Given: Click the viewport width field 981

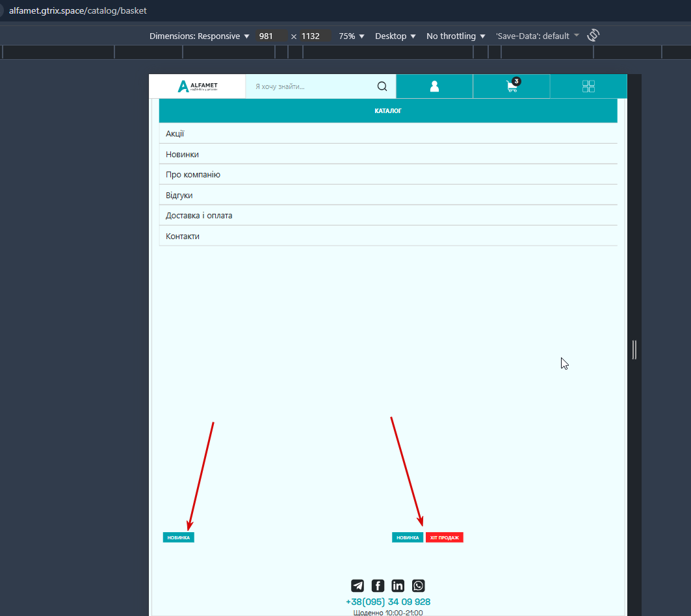Looking at the screenshot, I should tap(272, 36).
